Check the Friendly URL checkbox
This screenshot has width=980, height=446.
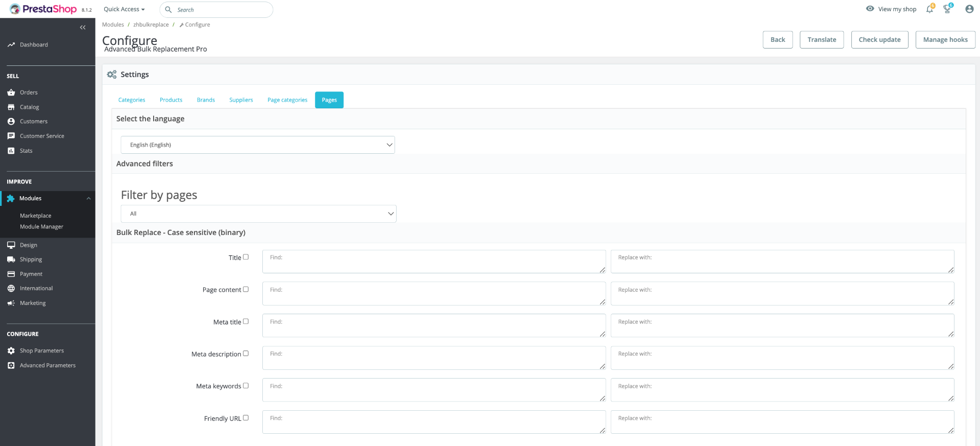click(x=246, y=418)
